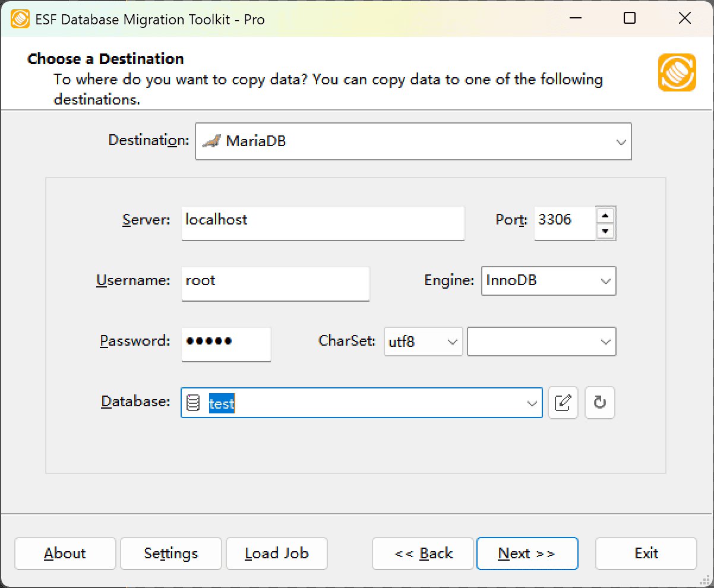Open the Settings dialog
This screenshot has width=714, height=588.
tap(170, 554)
